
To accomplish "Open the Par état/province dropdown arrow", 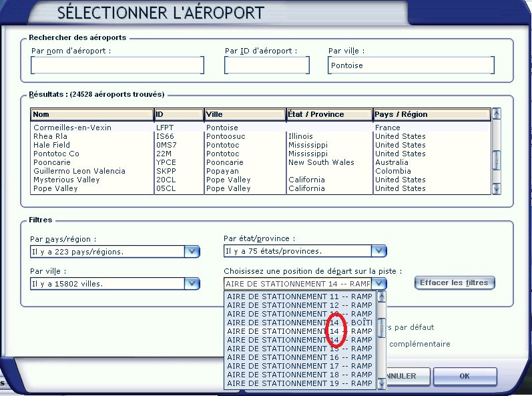I will coord(378,251).
